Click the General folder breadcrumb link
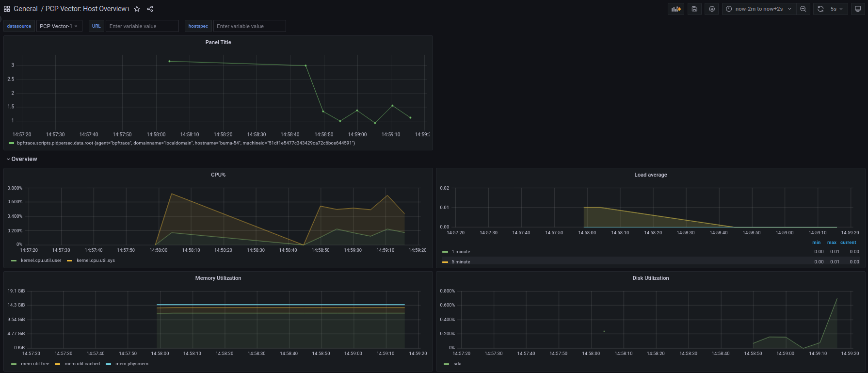 26,9
